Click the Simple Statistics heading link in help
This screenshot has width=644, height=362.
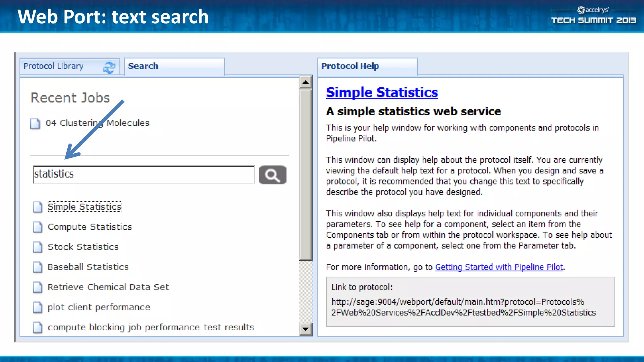(x=382, y=92)
